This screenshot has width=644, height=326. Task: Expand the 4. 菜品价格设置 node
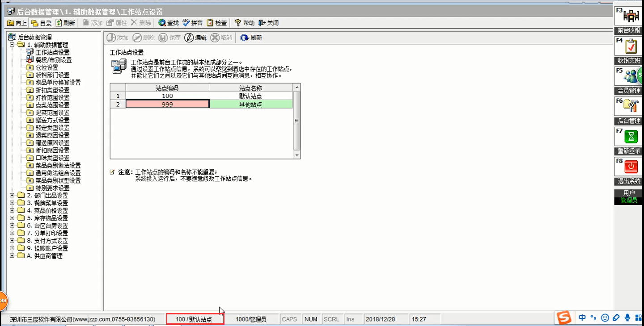pos(12,211)
